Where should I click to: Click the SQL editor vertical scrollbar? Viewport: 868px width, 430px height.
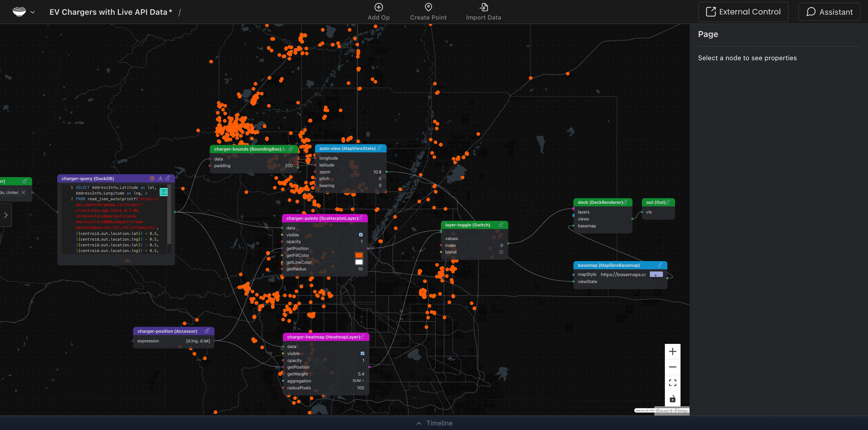click(169, 214)
